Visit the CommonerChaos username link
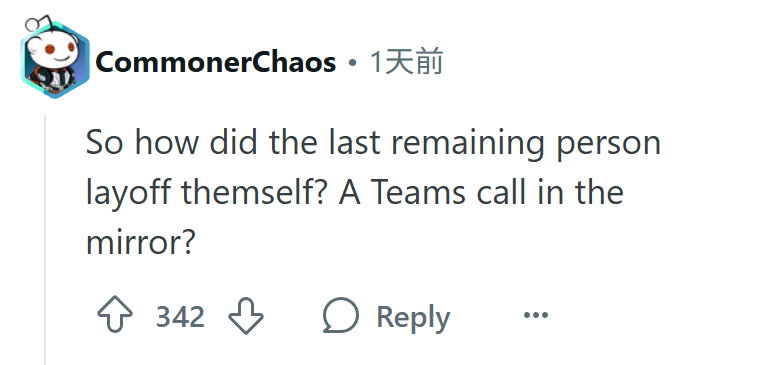The width and height of the screenshot is (772, 365). 216,63
